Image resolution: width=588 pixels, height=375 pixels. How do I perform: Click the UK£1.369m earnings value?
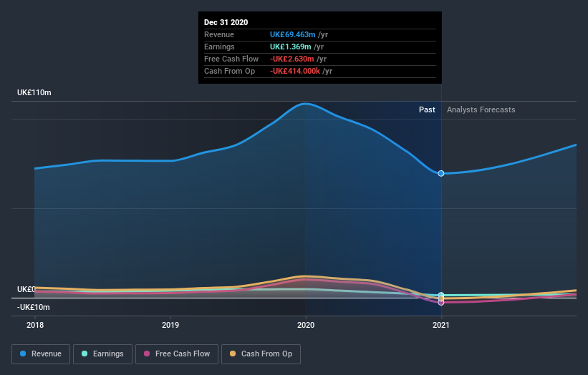pos(291,47)
